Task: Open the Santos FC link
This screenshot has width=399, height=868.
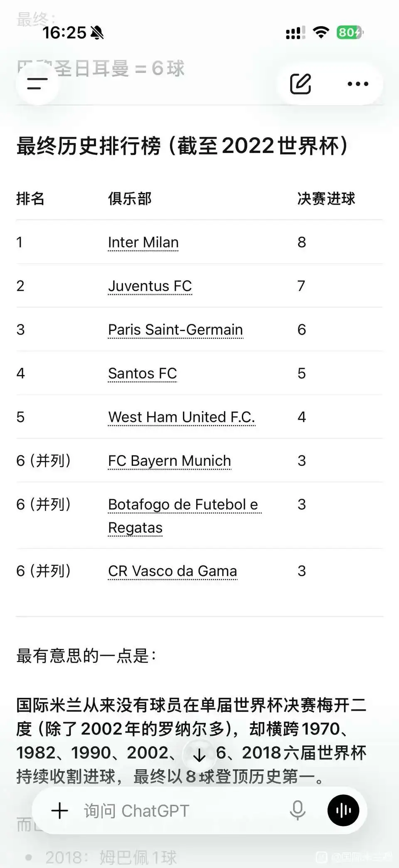Action: point(142,373)
